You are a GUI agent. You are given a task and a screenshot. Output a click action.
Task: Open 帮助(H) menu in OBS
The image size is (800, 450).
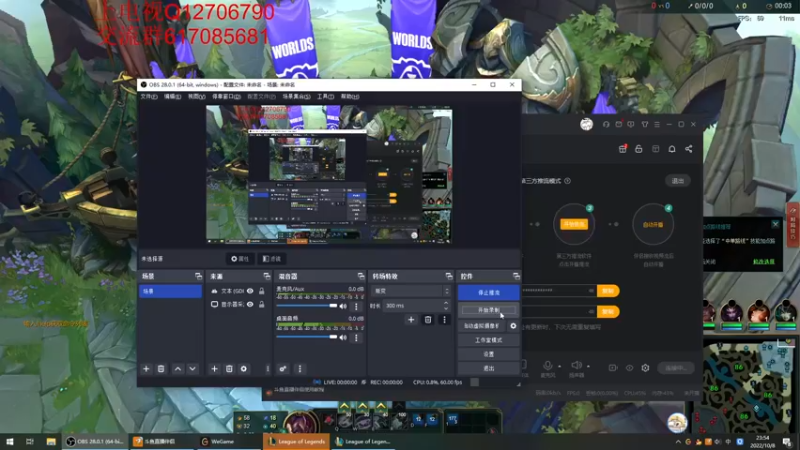(x=350, y=96)
